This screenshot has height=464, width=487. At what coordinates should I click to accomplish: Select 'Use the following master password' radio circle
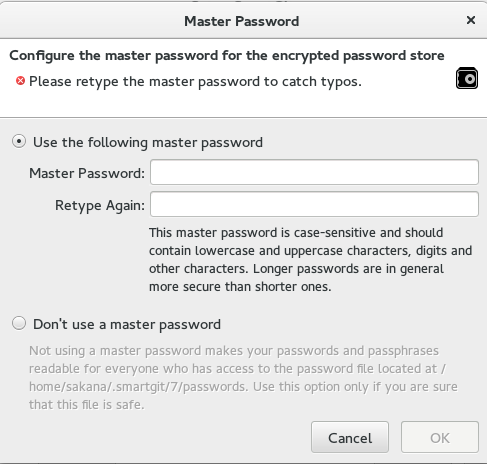19,142
